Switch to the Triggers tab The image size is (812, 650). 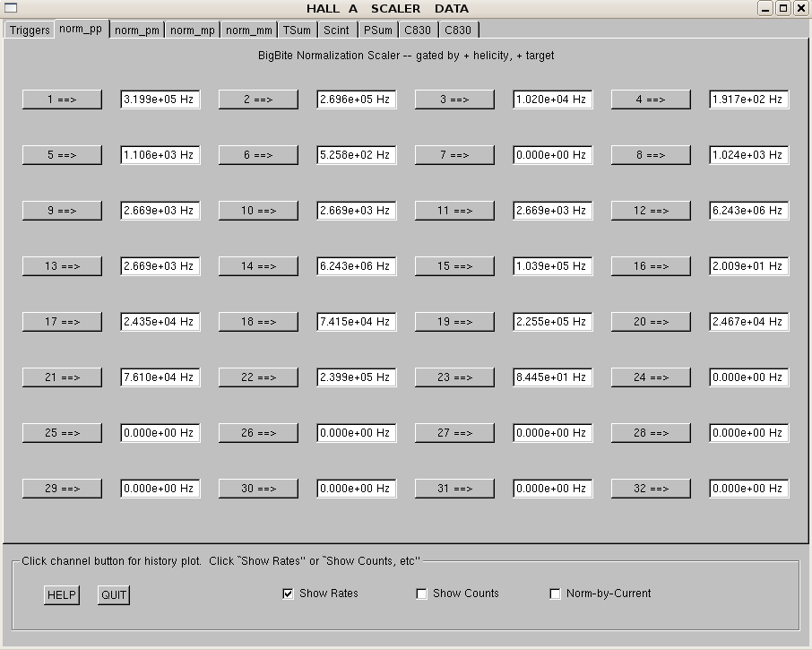click(30, 30)
